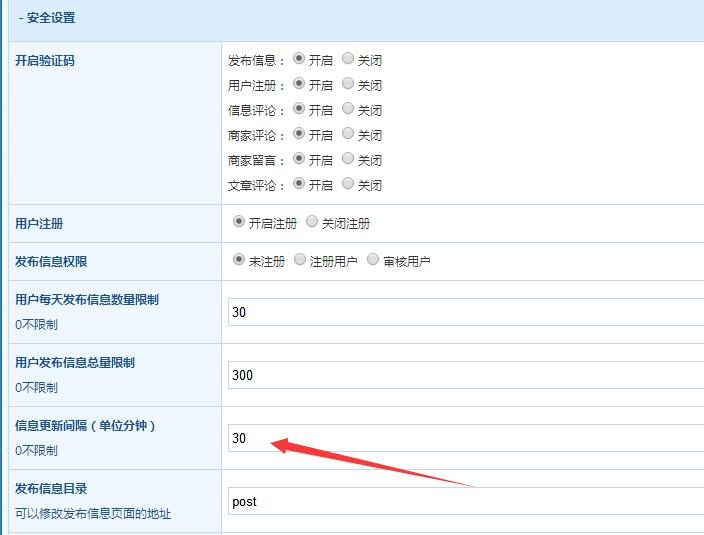Image resolution: width=704 pixels, height=535 pixels.
Task: Select 关闭 for 商家留言 captcha
Action: (348, 159)
